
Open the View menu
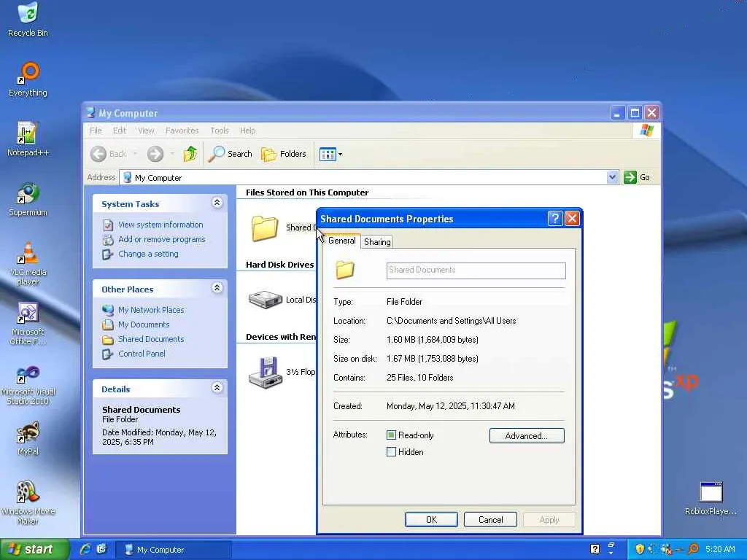146,131
